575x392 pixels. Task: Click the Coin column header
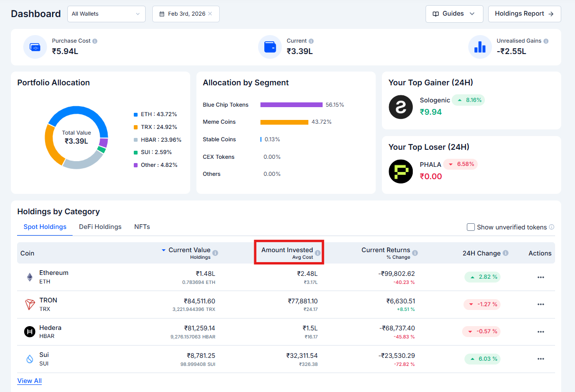(28, 253)
